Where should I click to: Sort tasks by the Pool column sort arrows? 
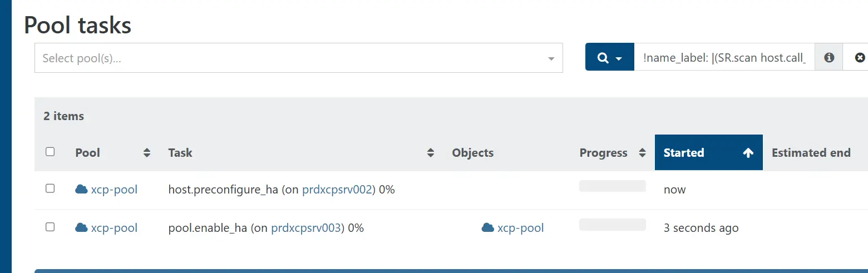147,153
